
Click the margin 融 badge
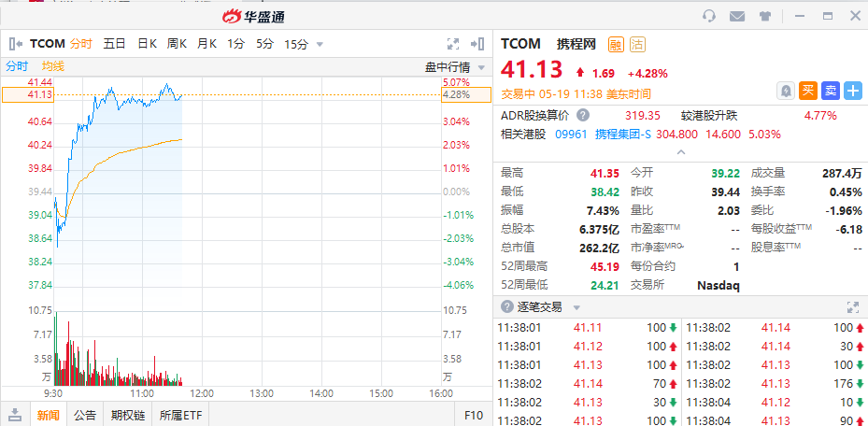(x=616, y=44)
